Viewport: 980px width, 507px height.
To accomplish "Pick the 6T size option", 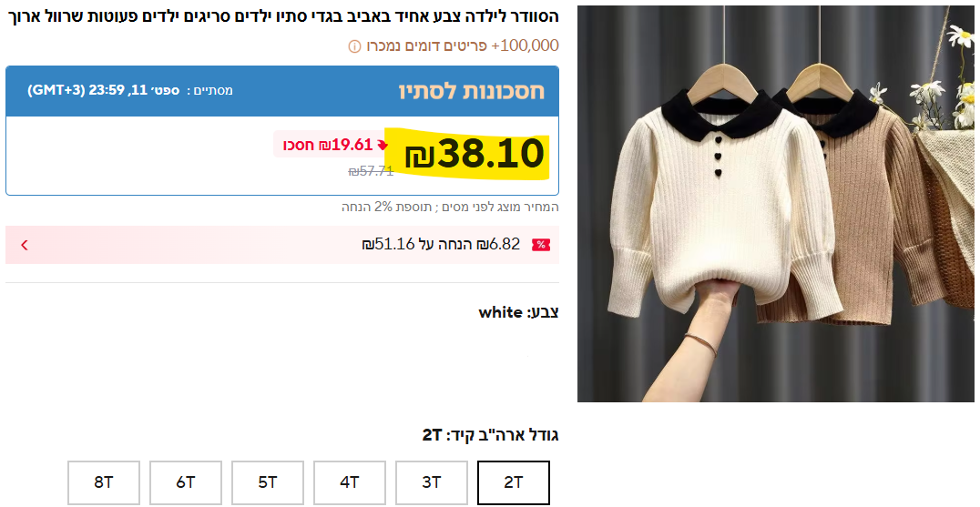I will (x=186, y=482).
